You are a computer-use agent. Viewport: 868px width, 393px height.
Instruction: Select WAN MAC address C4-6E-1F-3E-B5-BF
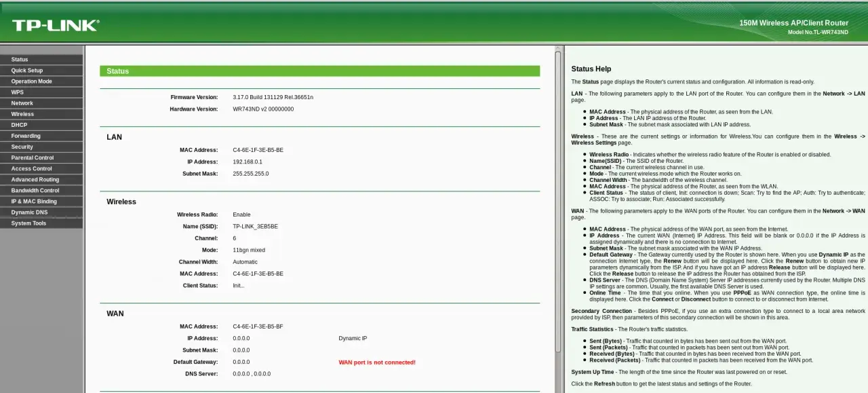(258, 326)
